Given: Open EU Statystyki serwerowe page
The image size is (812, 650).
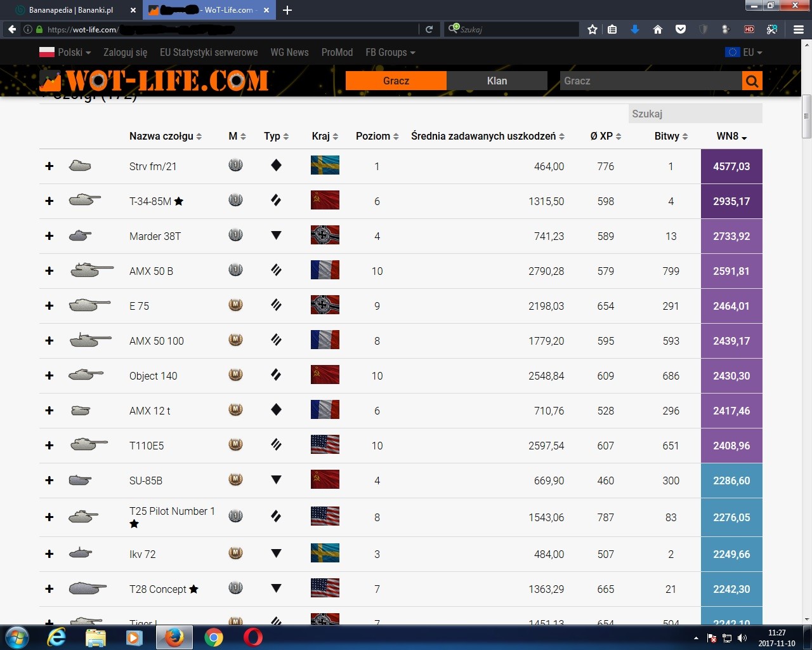Looking at the screenshot, I should pyautogui.click(x=209, y=52).
